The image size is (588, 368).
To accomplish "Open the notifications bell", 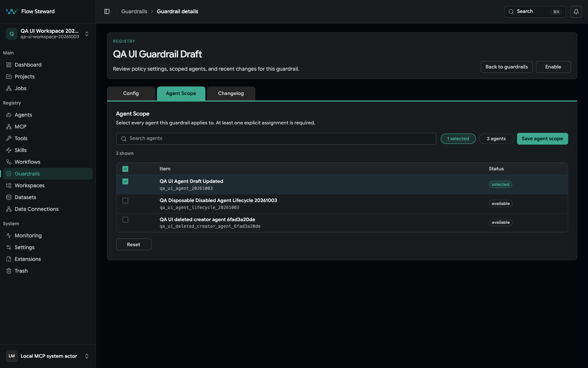I will click(576, 12).
